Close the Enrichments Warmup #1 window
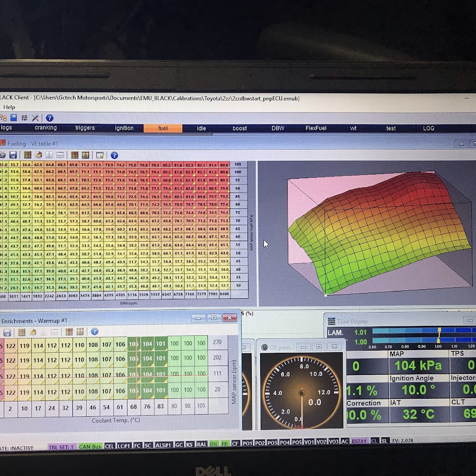 [x=230, y=317]
